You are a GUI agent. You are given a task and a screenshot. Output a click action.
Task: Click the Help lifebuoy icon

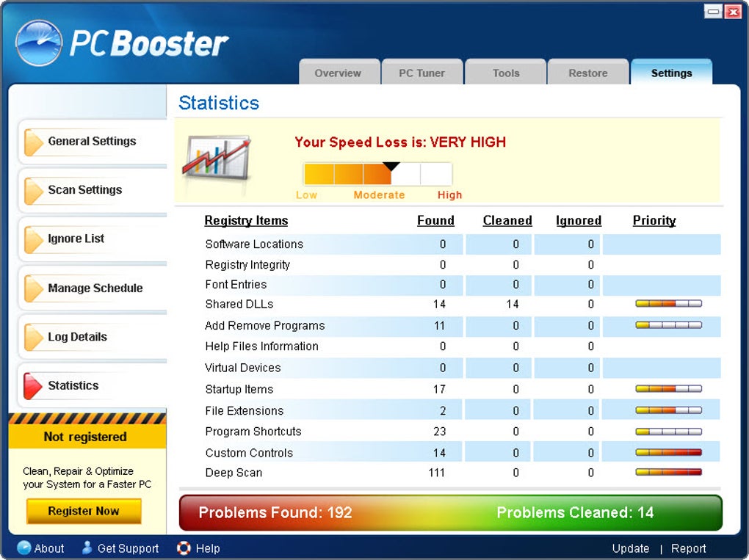coord(184,548)
